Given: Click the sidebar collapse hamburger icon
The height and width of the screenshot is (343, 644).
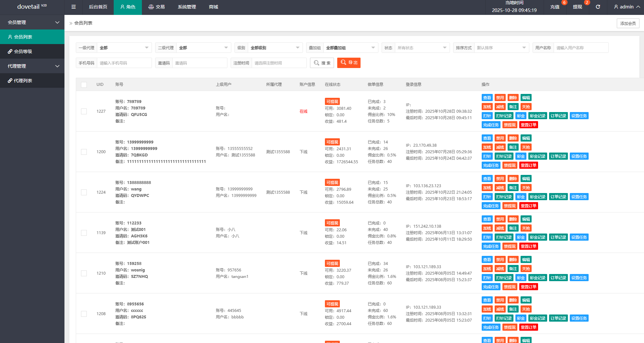Looking at the screenshot, I should click(74, 7).
